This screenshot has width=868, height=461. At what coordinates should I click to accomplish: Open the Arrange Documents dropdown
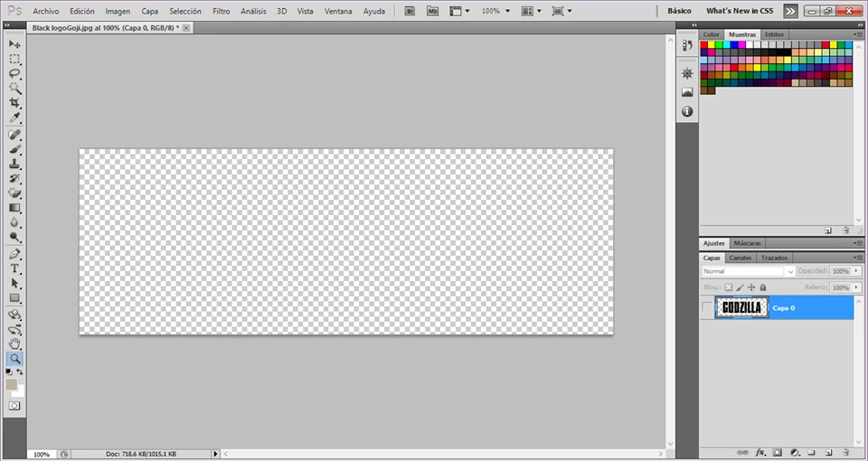[532, 11]
